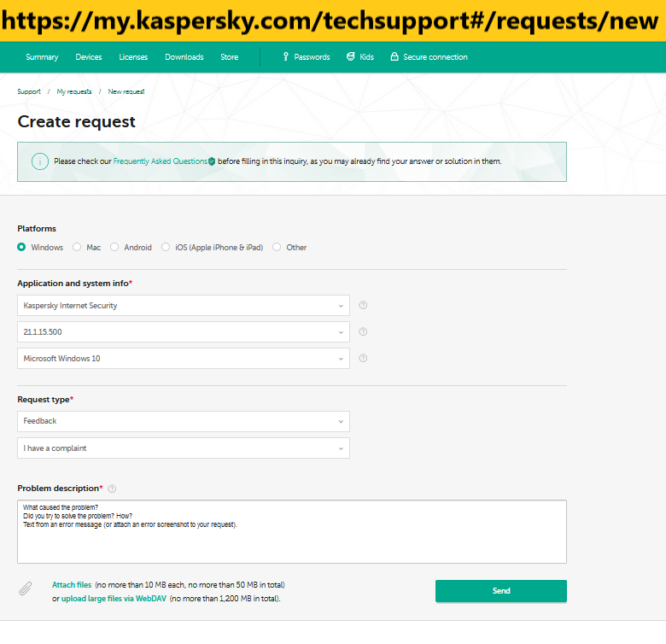The width and height of the screenshot is (666, 644).
Task: Click help icon beside Kaspersky Internet Security
Action: (x=363, y=305)
